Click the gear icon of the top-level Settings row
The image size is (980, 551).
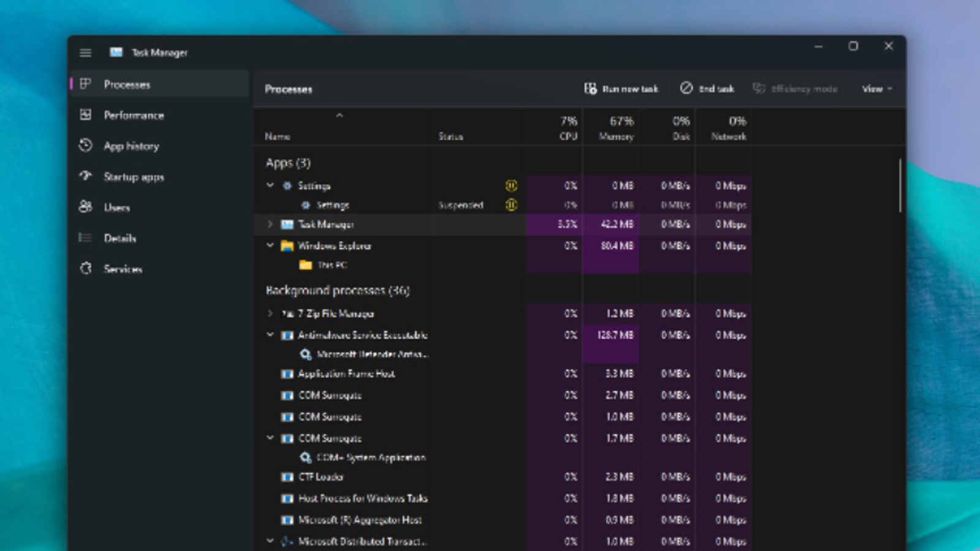coord(287,186)
